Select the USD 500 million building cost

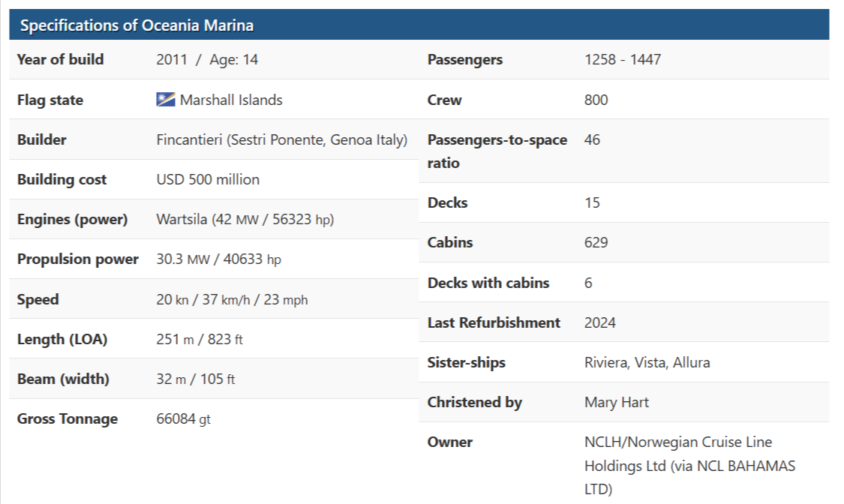point(208,180)
